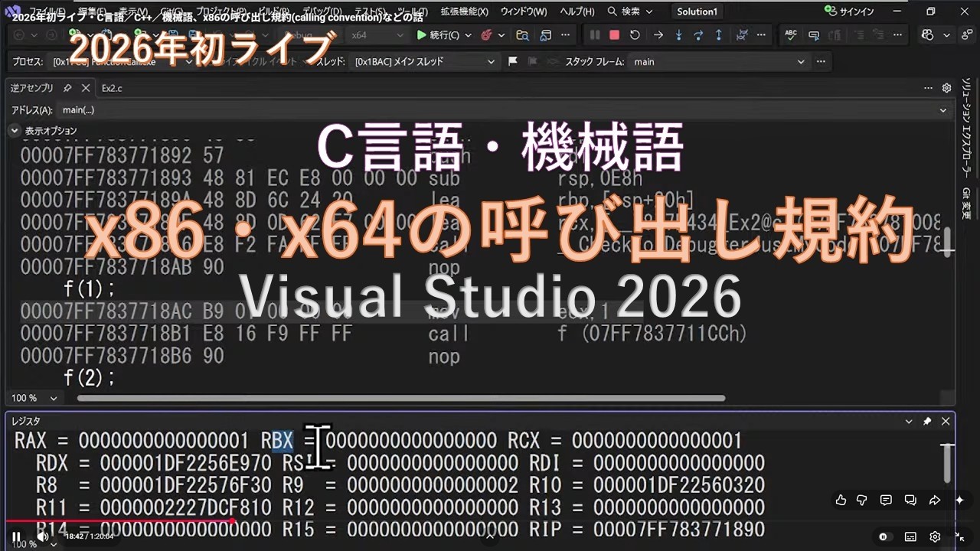Open Registers window options dropdown arrow
The image size is (980, 551).
click(909, 421)
